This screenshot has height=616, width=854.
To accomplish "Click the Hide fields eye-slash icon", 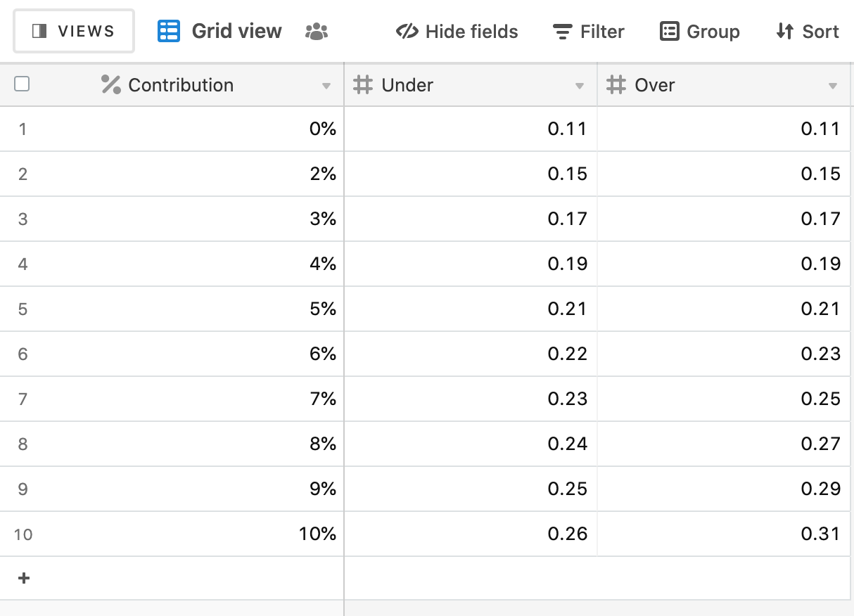I will coord(407,32).
